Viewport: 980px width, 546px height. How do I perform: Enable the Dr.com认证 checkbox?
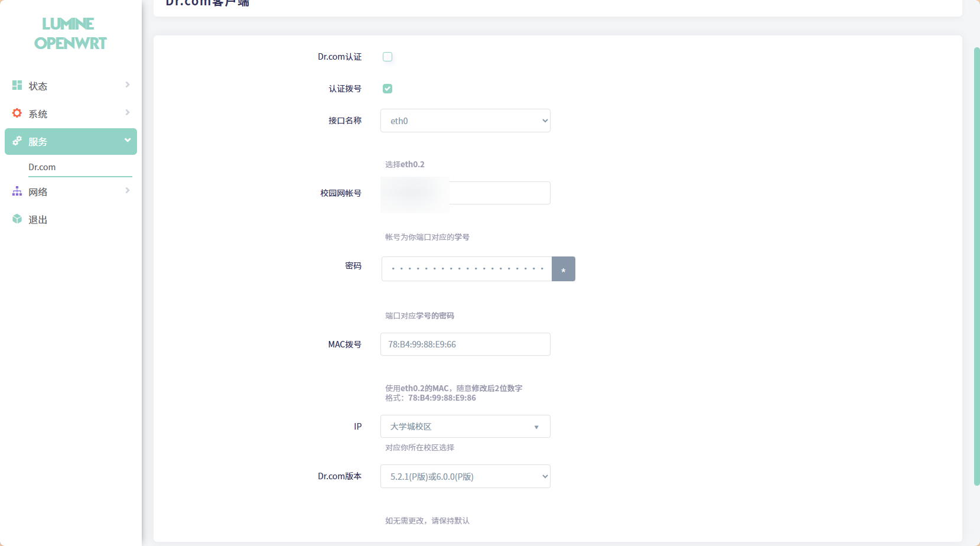click(388, 57)
